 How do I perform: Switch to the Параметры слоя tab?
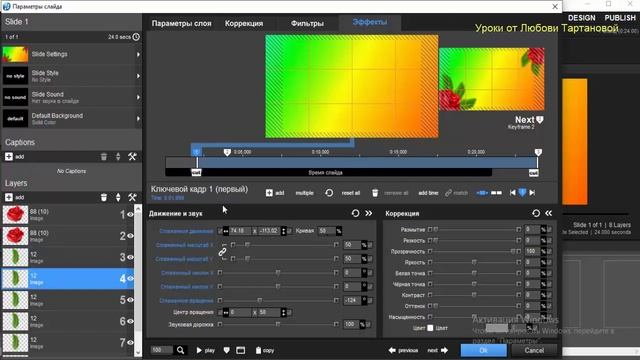[182, 24]
